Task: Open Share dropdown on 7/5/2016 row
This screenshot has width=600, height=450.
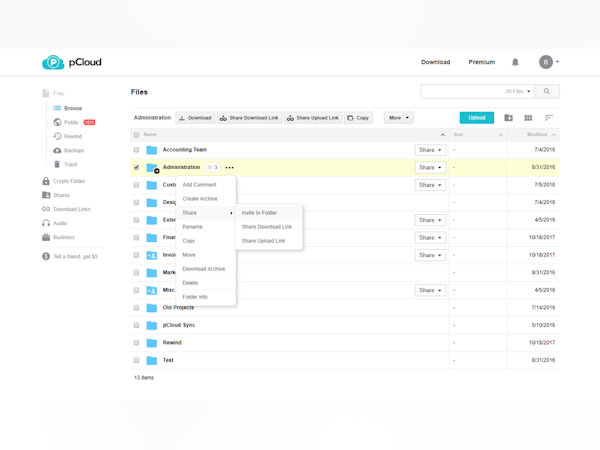Action: (430, 185)
